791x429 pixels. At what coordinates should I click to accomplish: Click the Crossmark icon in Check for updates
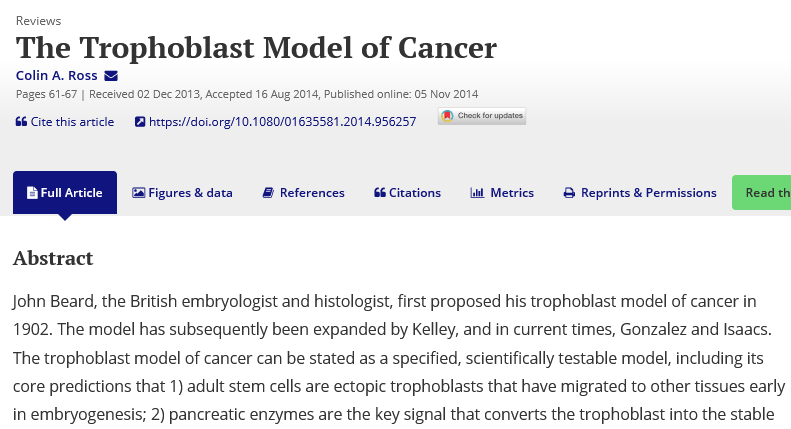(x=447, y=116)
